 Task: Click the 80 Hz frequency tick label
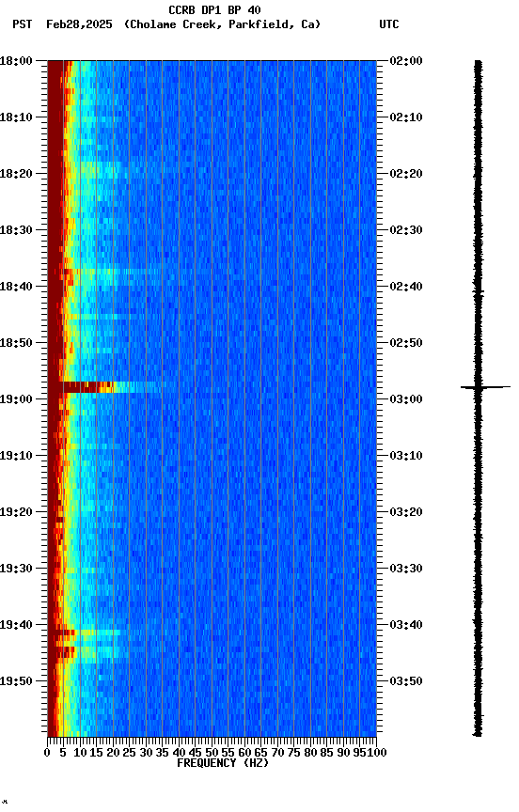tap(310, 753)
